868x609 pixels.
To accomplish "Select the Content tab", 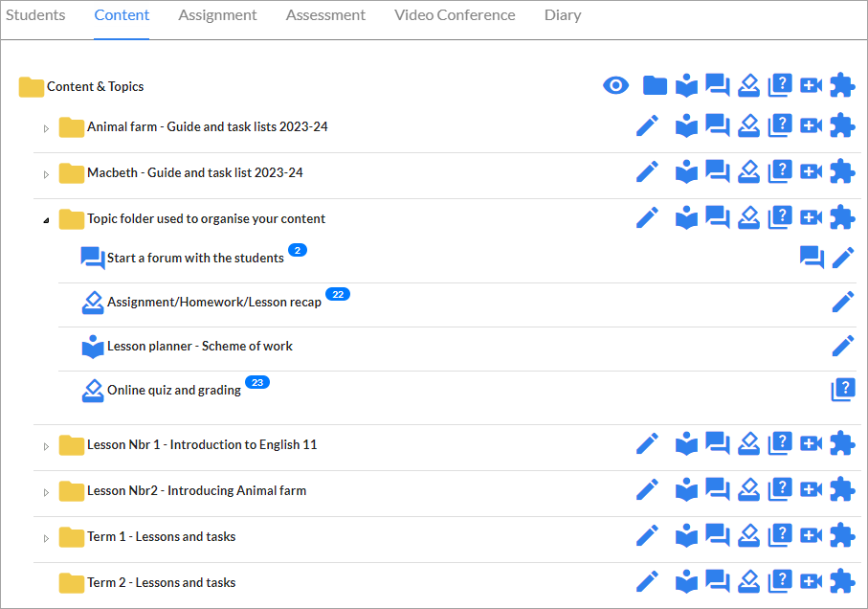I will 122,15.
